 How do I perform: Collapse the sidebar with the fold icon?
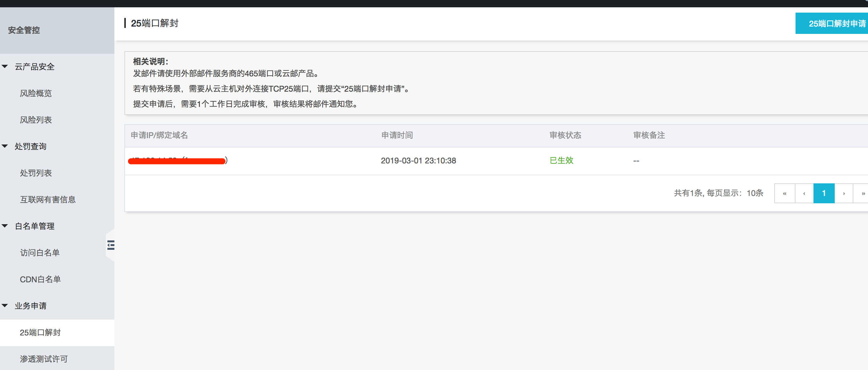tap(110, 245)
